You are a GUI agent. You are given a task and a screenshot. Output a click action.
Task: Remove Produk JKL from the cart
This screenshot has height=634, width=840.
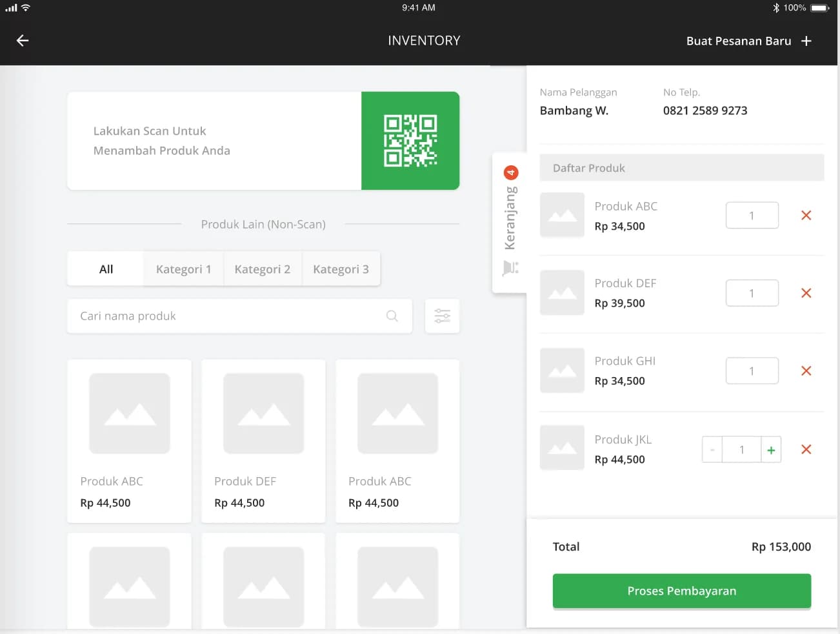coord(806,449)
